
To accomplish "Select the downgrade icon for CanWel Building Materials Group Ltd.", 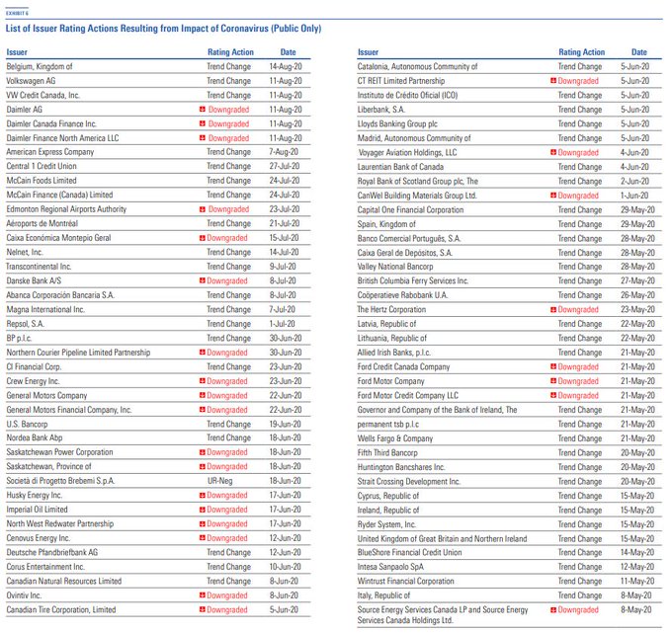I will coord(553,196).
